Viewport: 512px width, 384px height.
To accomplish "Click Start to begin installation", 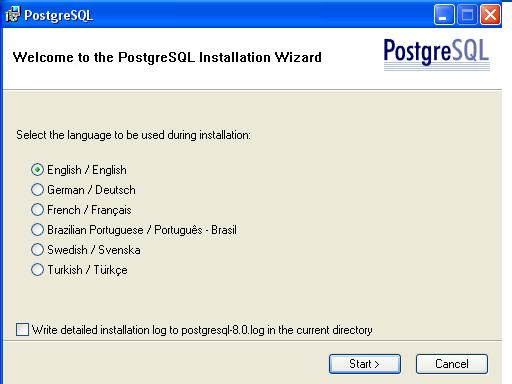I will click(x=365, y=364).
